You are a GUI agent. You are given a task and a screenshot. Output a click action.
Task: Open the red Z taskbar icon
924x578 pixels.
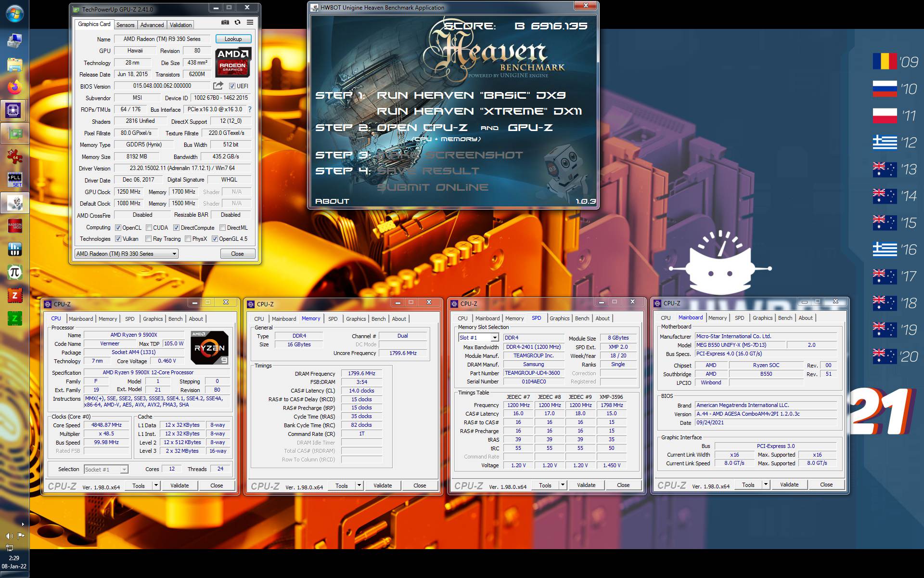[14, 295]
